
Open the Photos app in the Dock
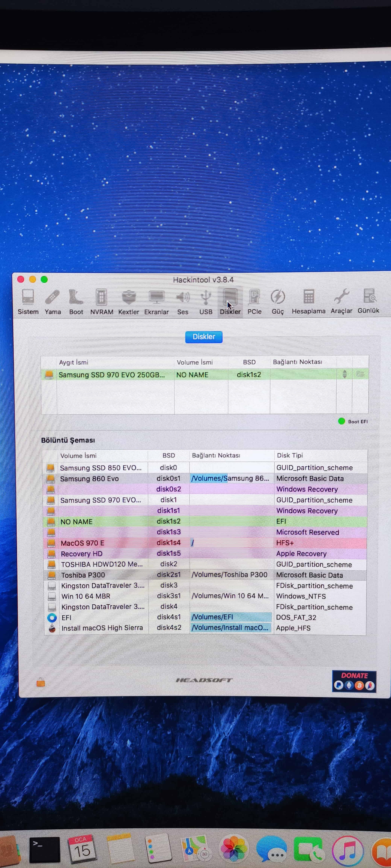pyautogui.click(x=233, y=849)
